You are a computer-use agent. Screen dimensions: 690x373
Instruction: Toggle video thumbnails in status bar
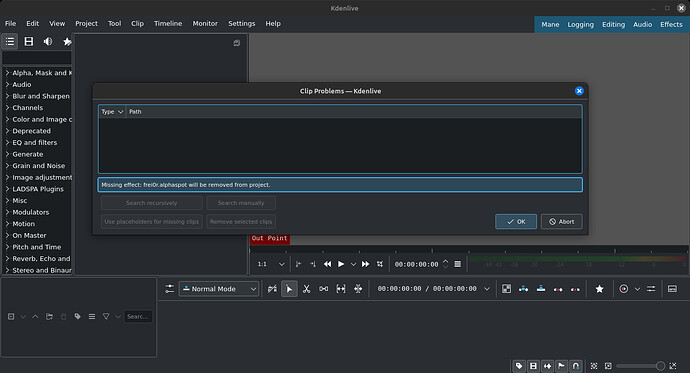[533, 366]
